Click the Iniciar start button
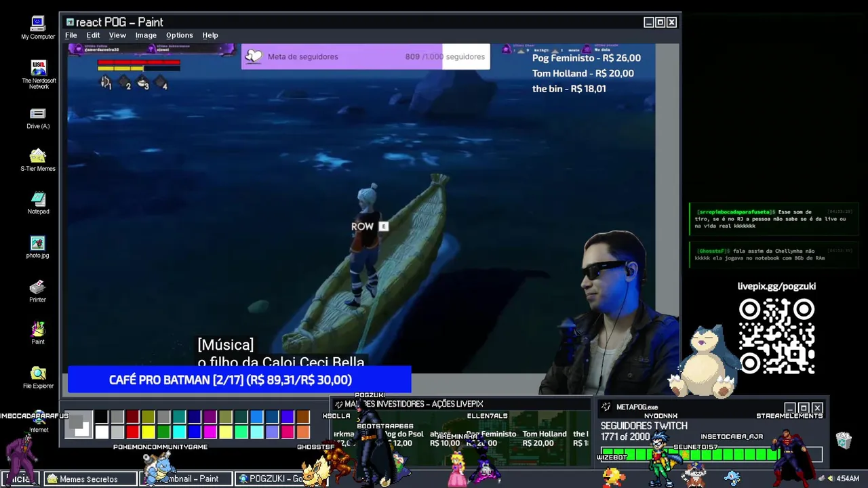 click(x=20, y=479)
